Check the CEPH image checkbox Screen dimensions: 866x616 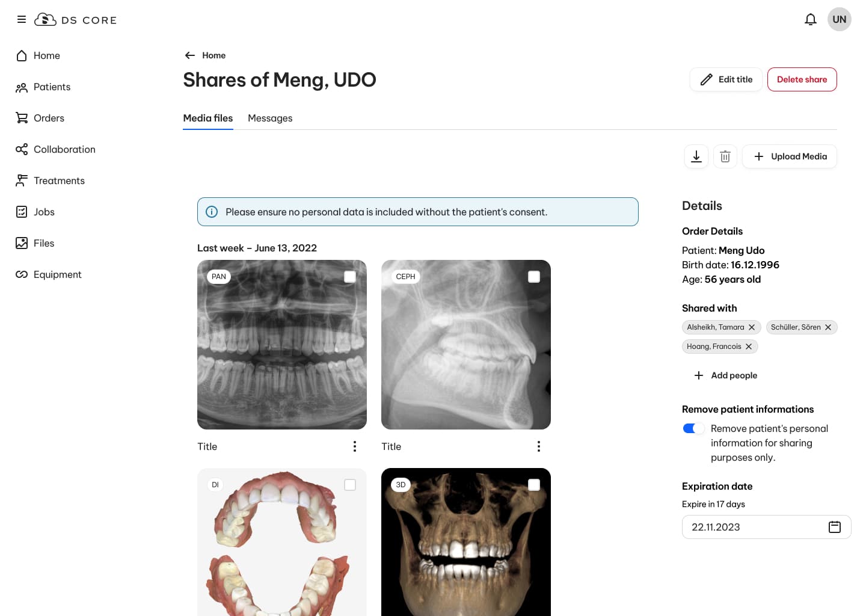(x=534, y=277)
